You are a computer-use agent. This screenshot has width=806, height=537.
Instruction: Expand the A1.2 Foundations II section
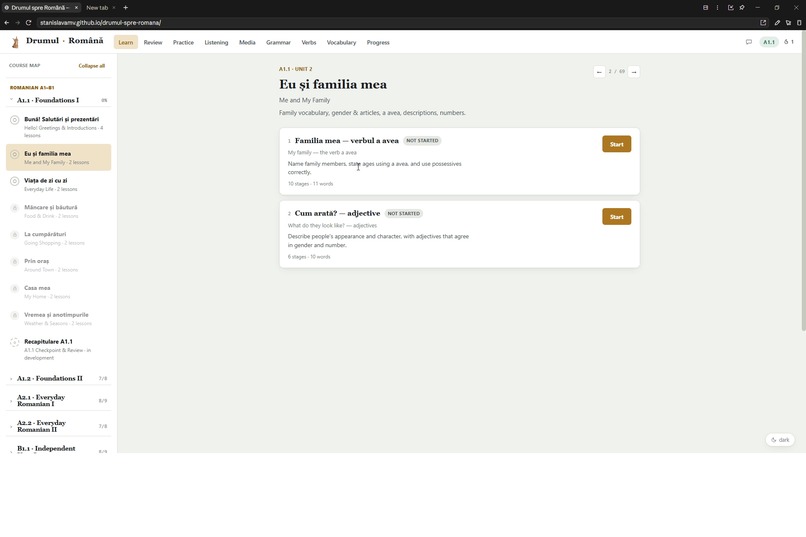[x=59, y=378]
